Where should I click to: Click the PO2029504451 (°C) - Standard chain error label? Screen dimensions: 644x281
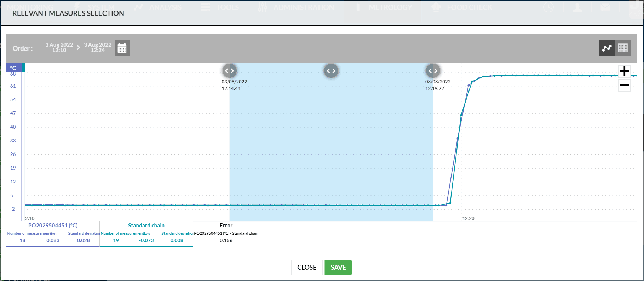coord(226,233)
